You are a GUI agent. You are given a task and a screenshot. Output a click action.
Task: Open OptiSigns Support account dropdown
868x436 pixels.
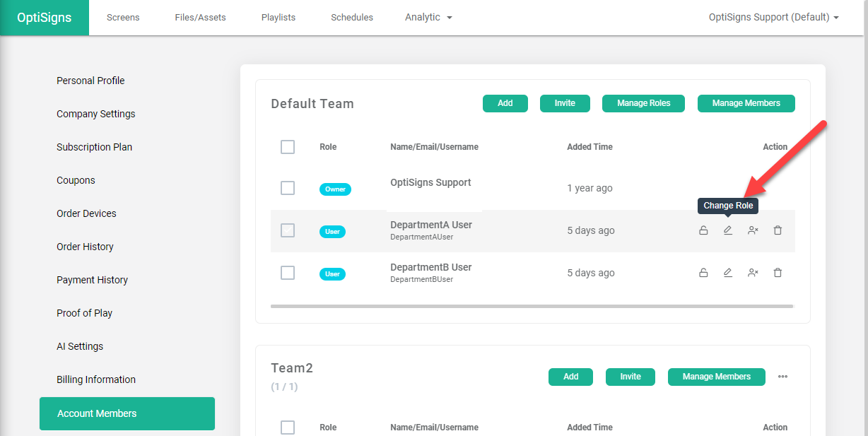tap(773, 17)
